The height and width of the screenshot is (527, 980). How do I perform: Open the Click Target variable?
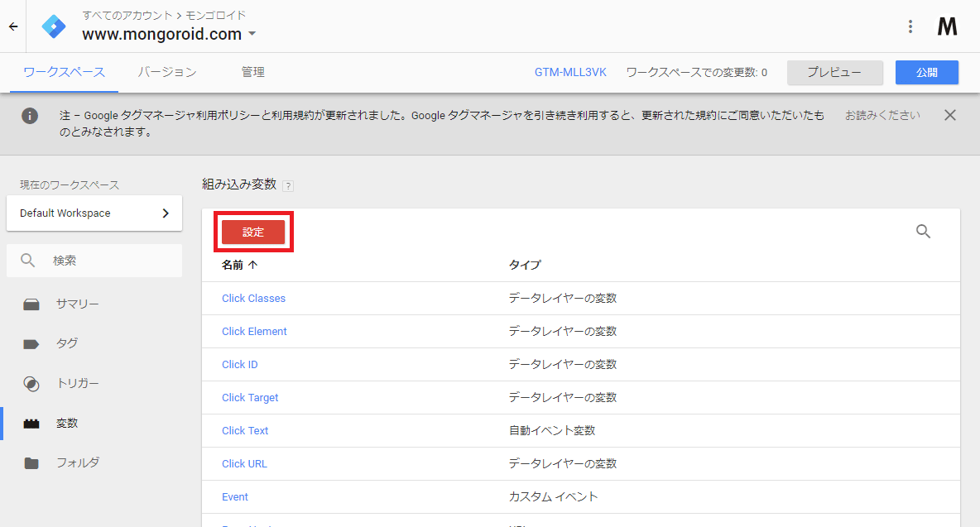pyautogui.click(x=250, y=398)
